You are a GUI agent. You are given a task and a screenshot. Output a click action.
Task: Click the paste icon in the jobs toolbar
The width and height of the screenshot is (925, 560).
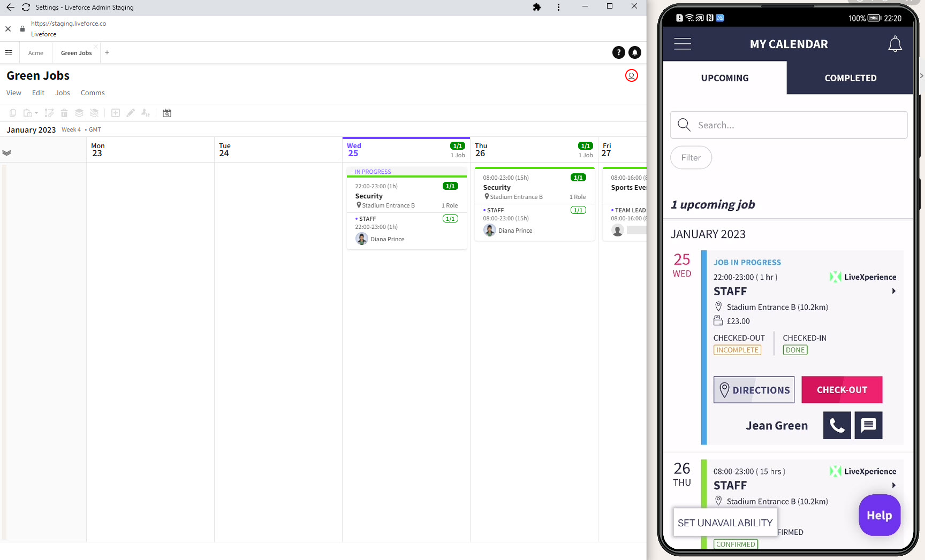tap(27, 113)
